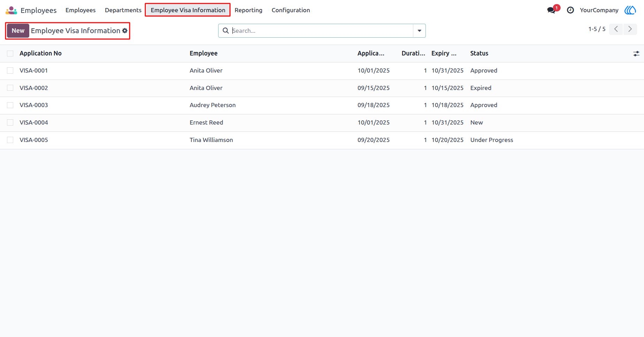Click the Expired status cell
This screenshot has height=337, width=644.
[x=481, y=88]
